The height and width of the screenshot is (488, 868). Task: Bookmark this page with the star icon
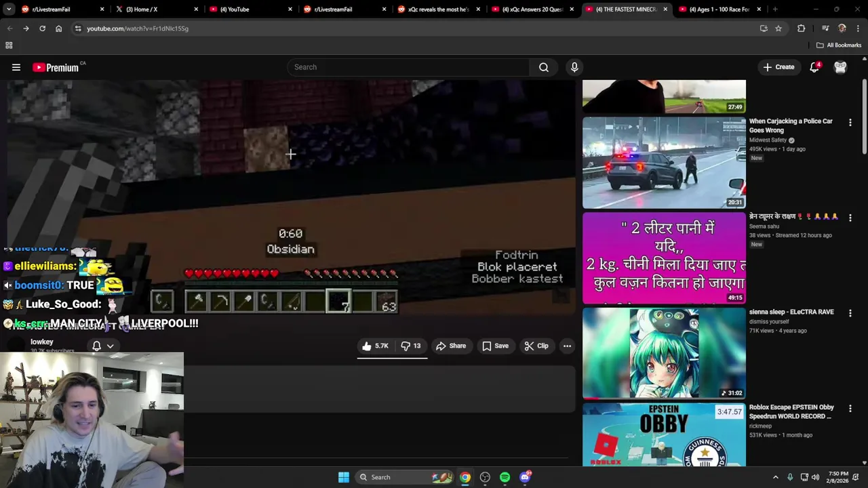[778, 28]
